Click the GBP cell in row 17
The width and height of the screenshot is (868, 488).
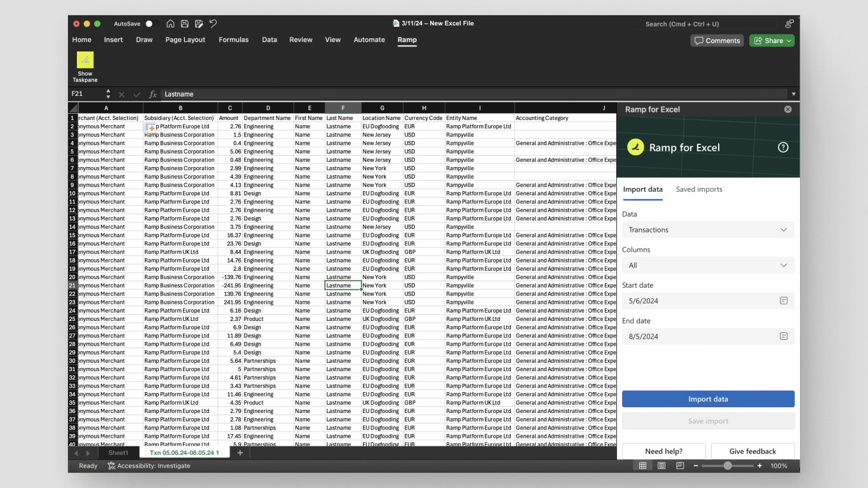click(424, 252)
